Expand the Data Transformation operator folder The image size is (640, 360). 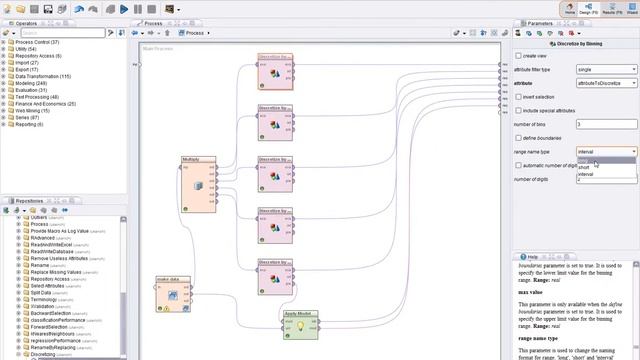point(4,76)
